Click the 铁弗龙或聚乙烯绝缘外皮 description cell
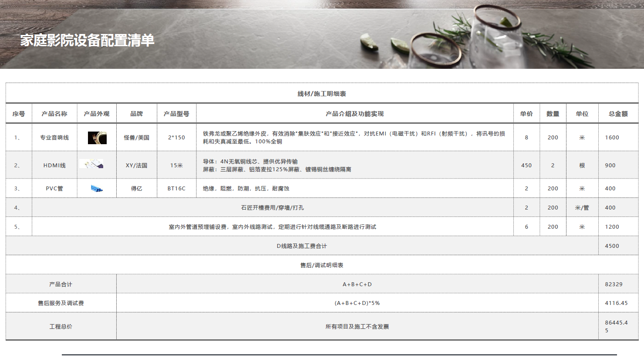This screenshot has height=362, width=644. (x=355, y=138)
